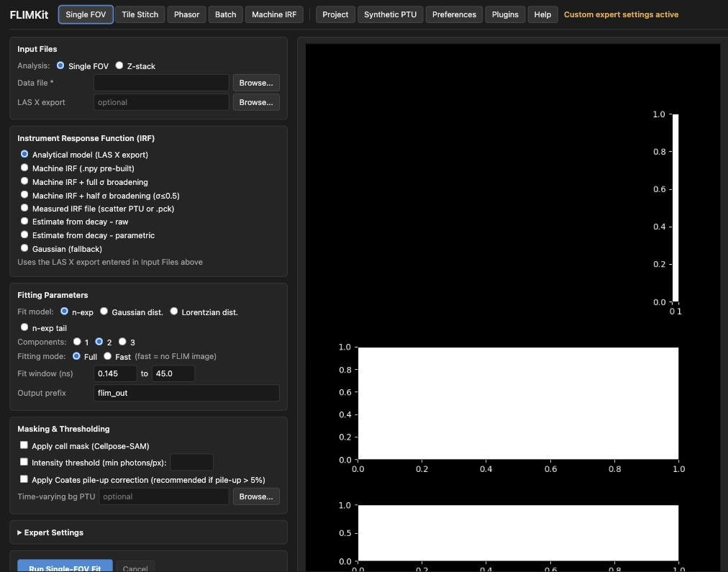
Task: Open the Plugins menu
Action: coord(505,14)
